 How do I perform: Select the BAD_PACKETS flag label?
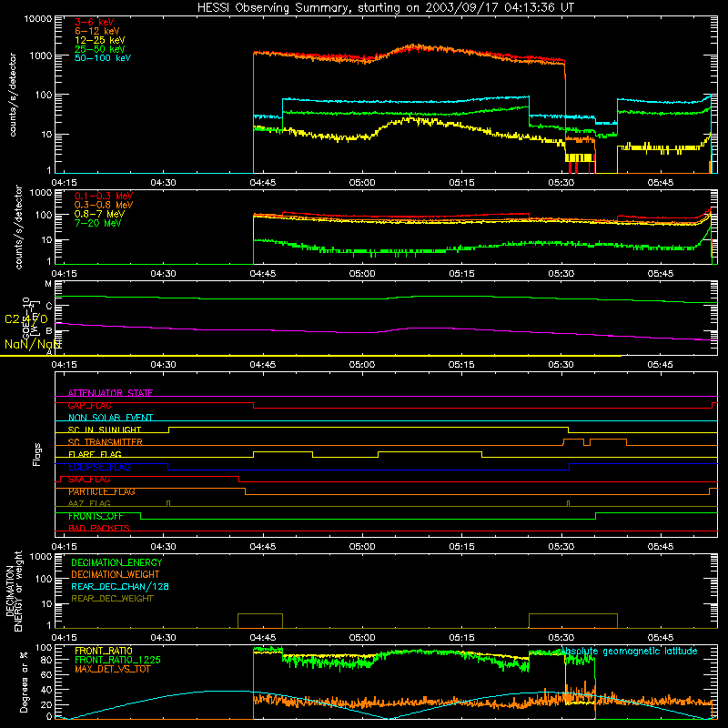coord(99,528)
